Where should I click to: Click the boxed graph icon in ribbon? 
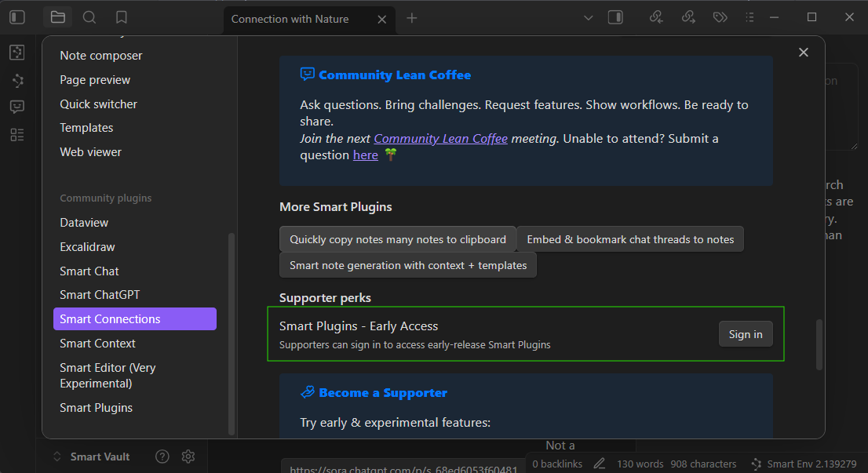(x=17, y=53)
